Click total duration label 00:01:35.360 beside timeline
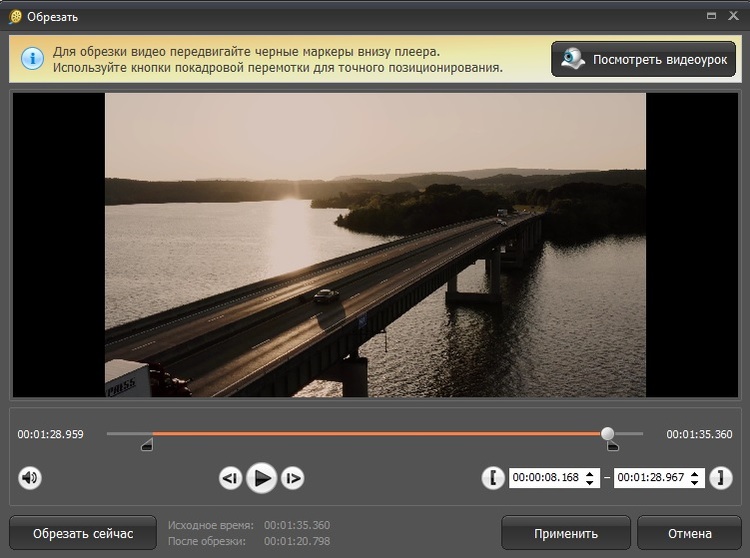750x558 pixels. pos(699,434)
